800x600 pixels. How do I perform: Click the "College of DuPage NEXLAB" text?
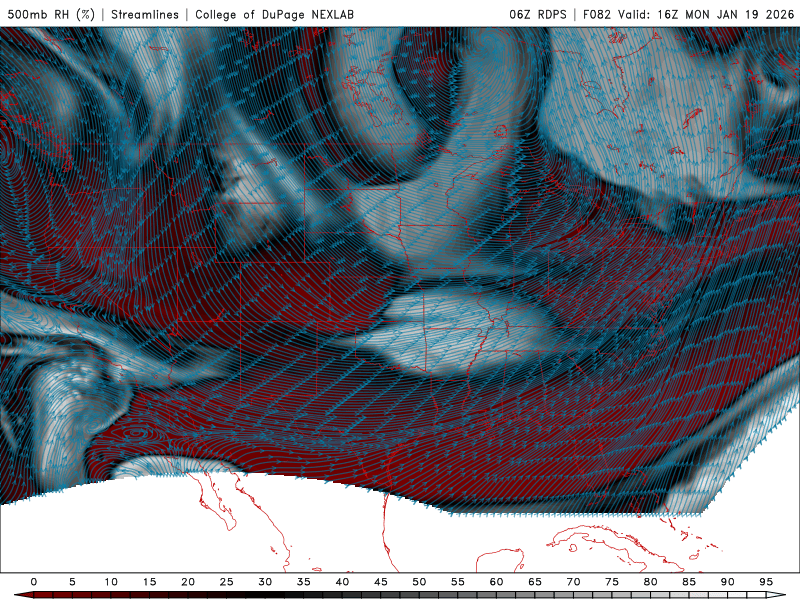pos(274,14)
